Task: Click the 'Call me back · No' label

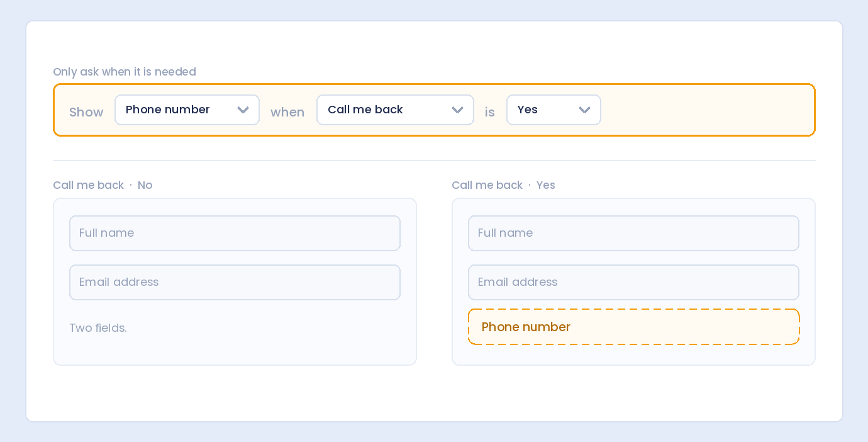Action: tap(103, 185)
